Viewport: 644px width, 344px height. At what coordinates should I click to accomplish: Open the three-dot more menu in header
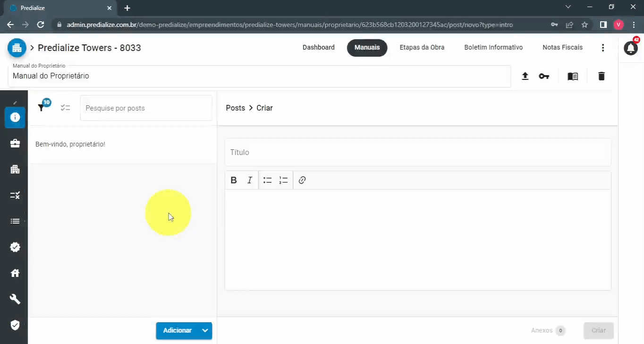602,48
